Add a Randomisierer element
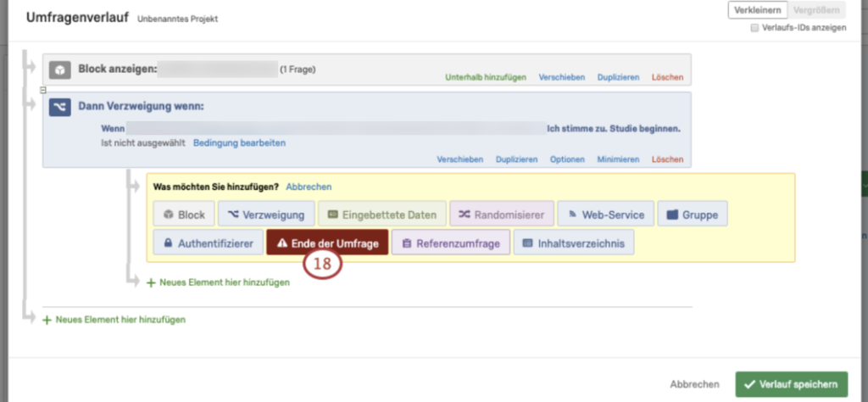The width and height of the screenshot is (868, 402). tap(502, 215)
